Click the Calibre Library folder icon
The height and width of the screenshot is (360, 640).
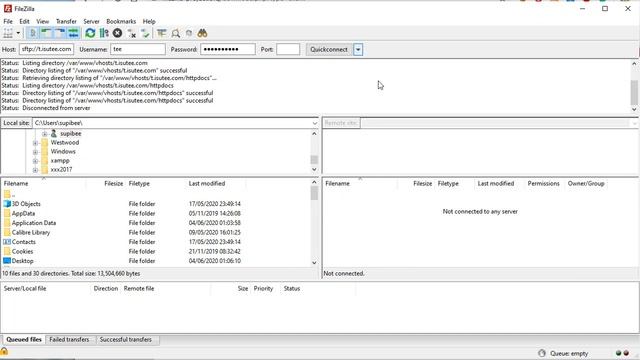[x=7, y=232]
